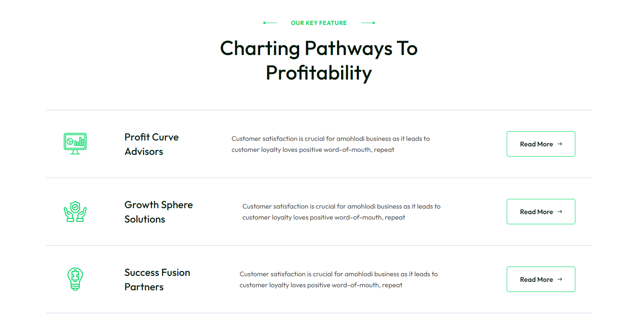The width and height of the screenshot is (644, 333).
Task: Open the Profit Curve Advisors title
Action: (x=151, y=144)
